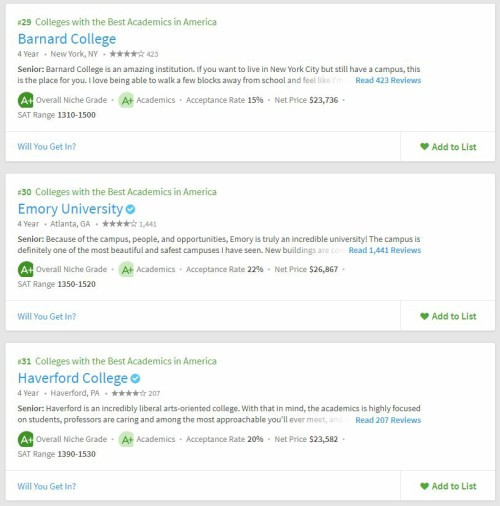Click Haverford College's Academics A+ badge
Screen dimensions: 500x506
point(126,439)
